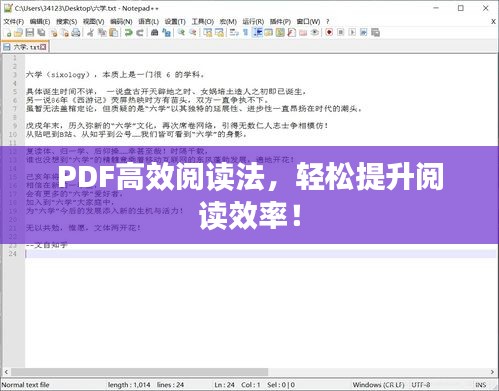Open the 宏(M) menu

coord(228,22)
